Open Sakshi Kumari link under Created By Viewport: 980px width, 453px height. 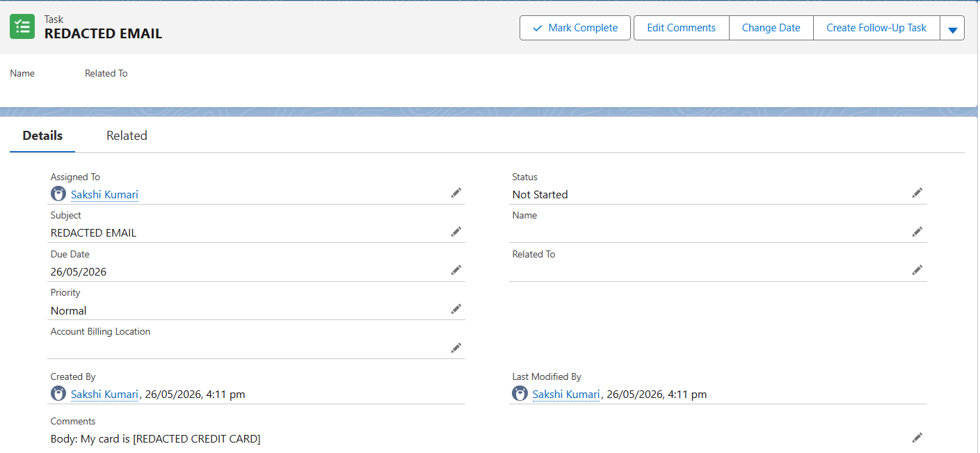[x=104, y=395]
